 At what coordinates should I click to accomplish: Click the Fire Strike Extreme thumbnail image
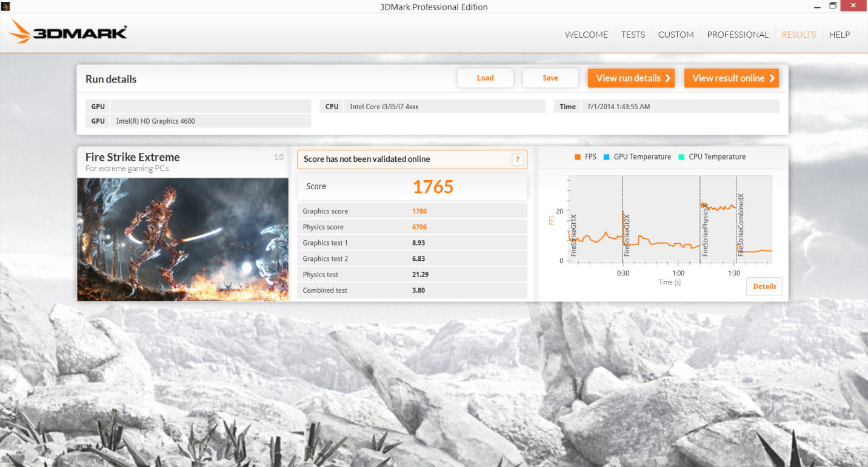click(x=182, y=240)
